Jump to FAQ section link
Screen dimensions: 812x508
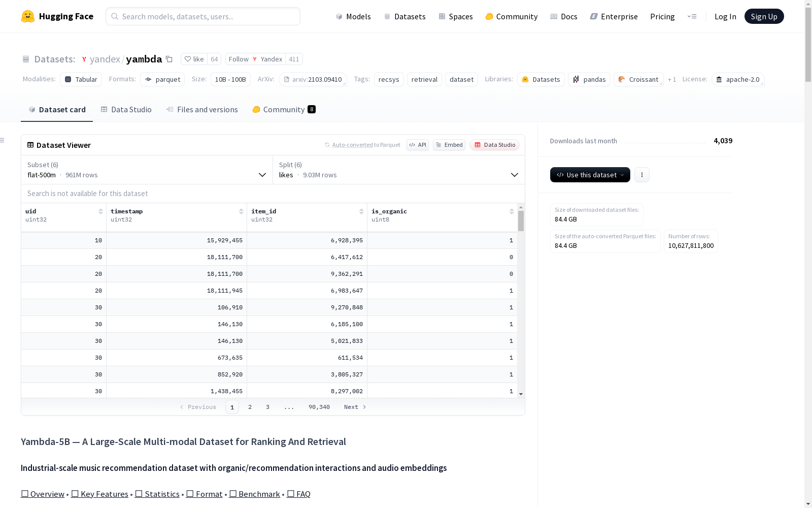[x=299, y=494]
